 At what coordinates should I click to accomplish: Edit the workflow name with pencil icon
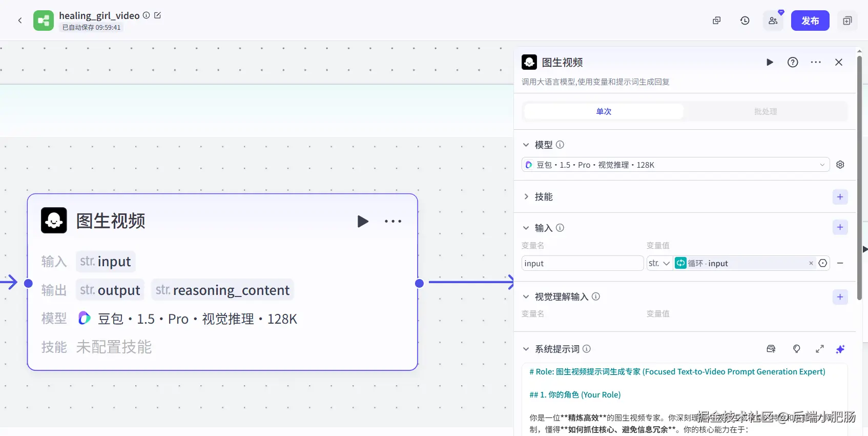pos(158,15)
